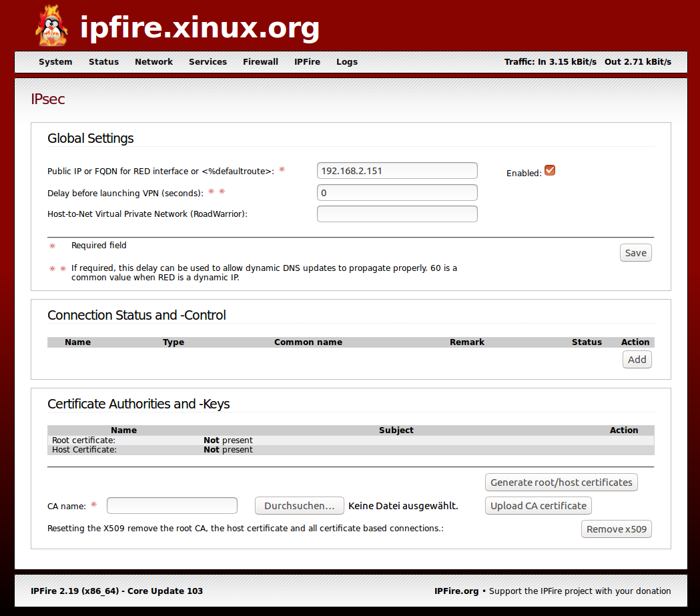Open the Firewall menu
Screen dimensions: 700x616
[260, 61]
